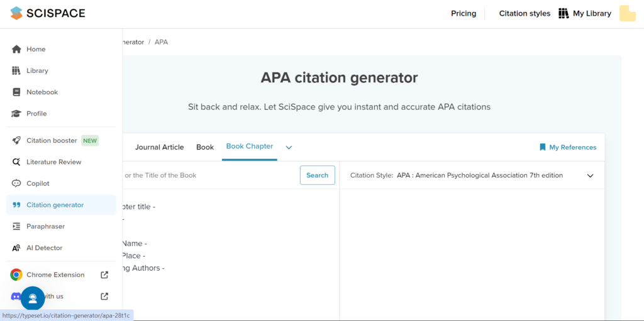Open the Library books icon in sidebar
Screen dimensions: 644x321
click(16, 70)
